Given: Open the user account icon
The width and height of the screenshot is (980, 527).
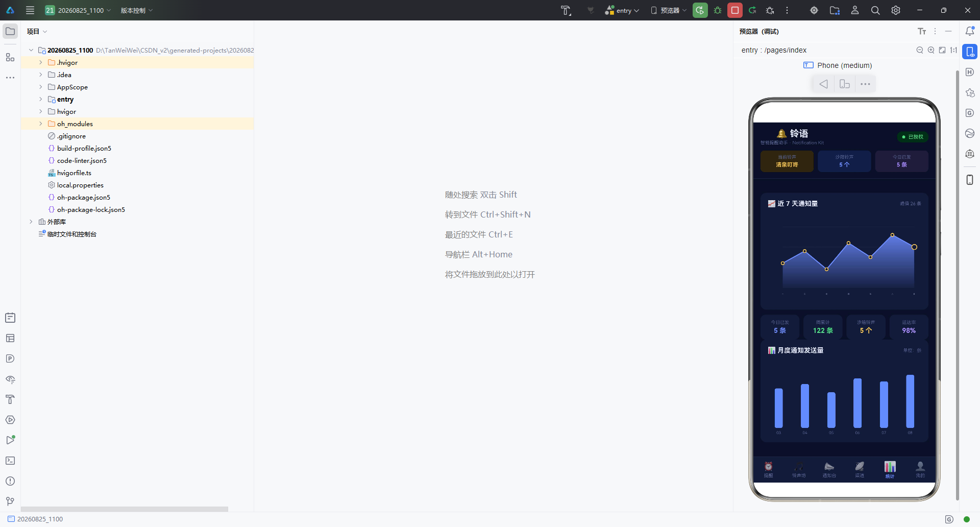Looking at the screenshot, I should [855, 10].
